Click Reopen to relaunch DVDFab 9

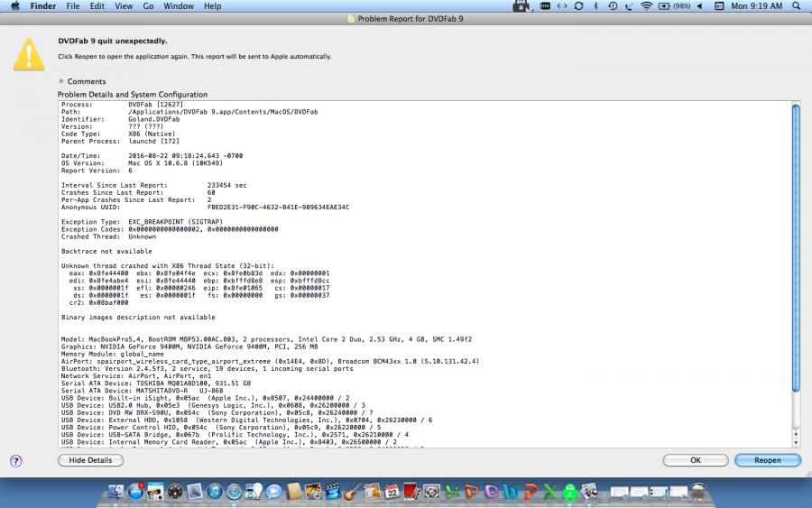click(x=768, y=460)
